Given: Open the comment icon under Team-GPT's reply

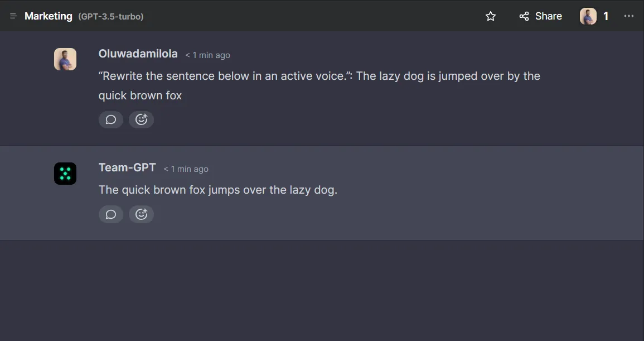Looking at the screenshot, I should [x=111, y=214].
